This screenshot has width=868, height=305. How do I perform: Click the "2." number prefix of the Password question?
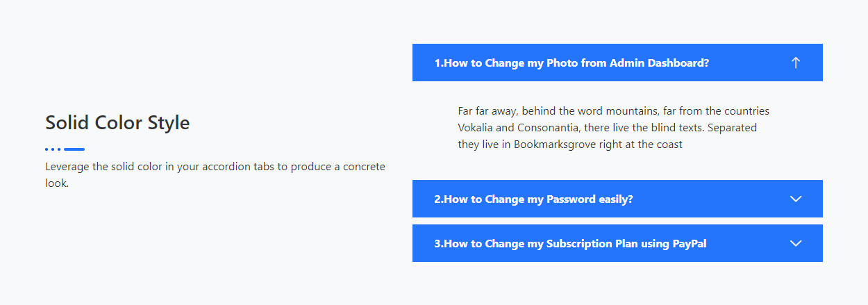(439, 199)
